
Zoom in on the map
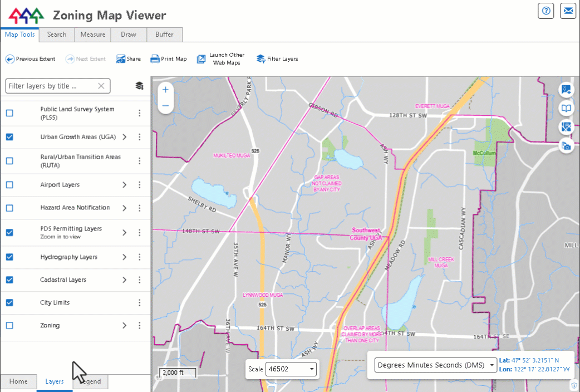click(165, 90)
